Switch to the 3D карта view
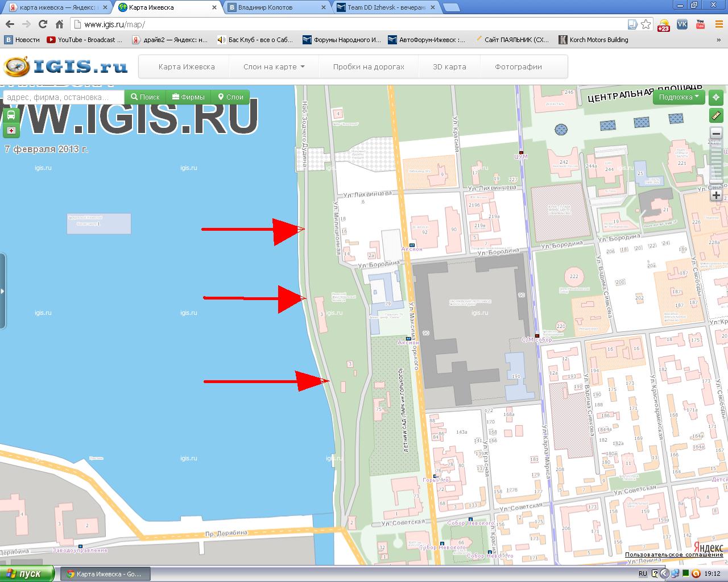This screenshot has height=582, width=728. (x=449, y=66)
